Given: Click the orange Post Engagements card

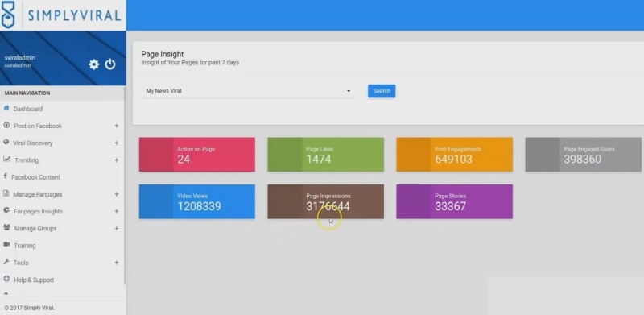Looking at the screenshot, I should 455,154.
